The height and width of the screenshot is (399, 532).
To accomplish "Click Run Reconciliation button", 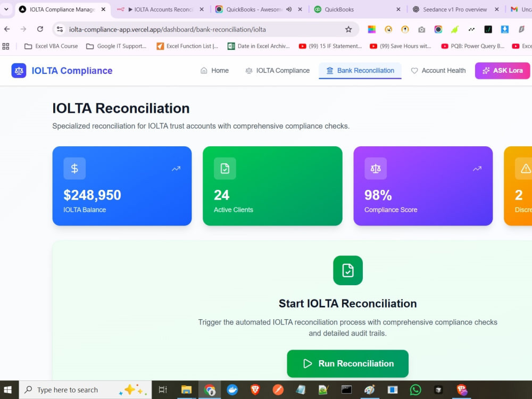I will [x=348, y=363].
